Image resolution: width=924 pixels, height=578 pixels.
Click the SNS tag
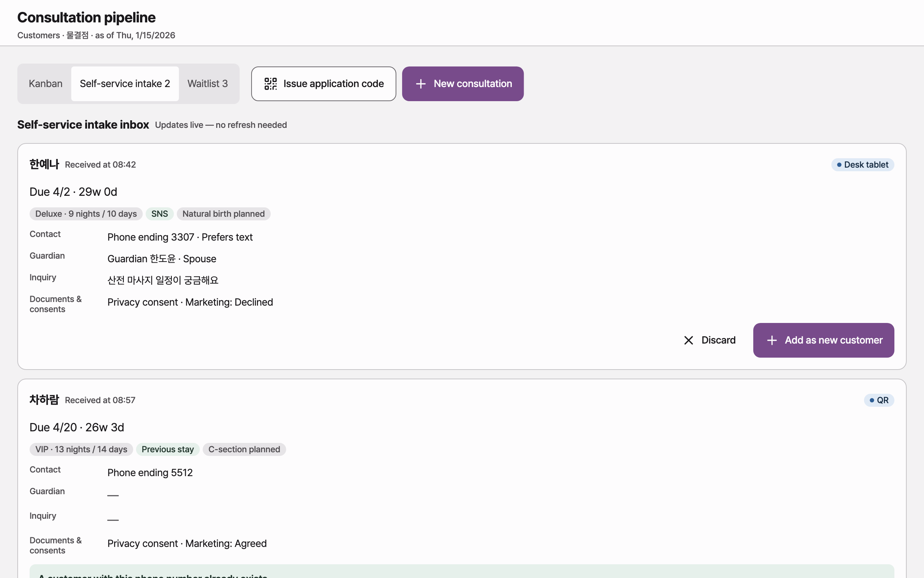160,214
